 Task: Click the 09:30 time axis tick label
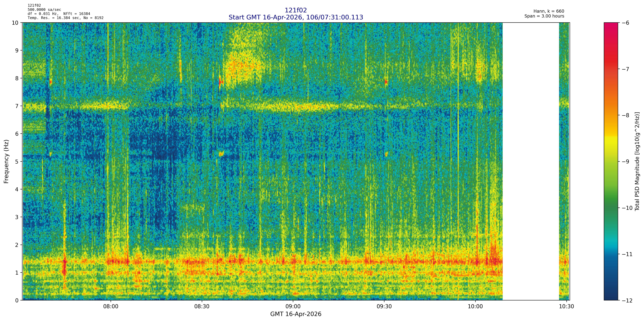(x=384, y=306)
